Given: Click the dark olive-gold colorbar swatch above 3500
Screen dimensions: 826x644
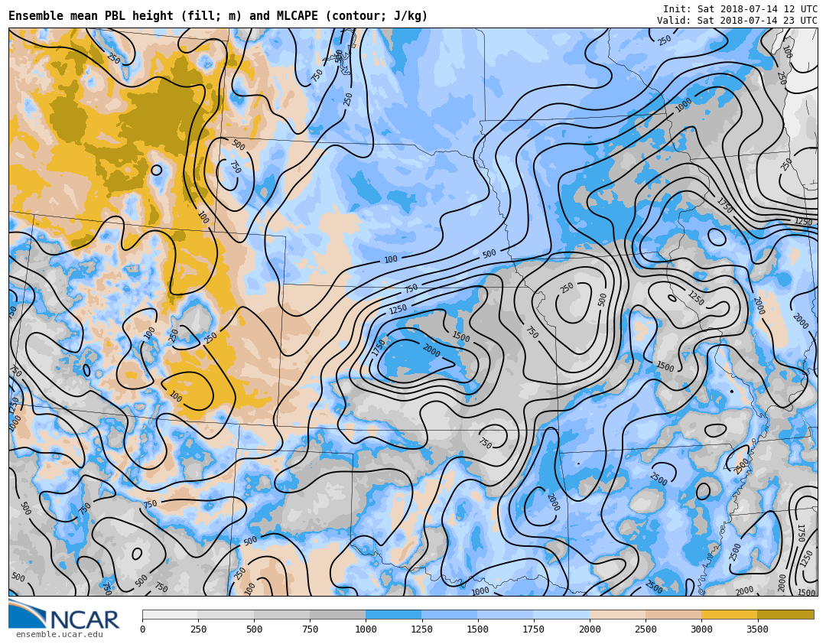Looking at the screenshot, I should click(785, 614).
